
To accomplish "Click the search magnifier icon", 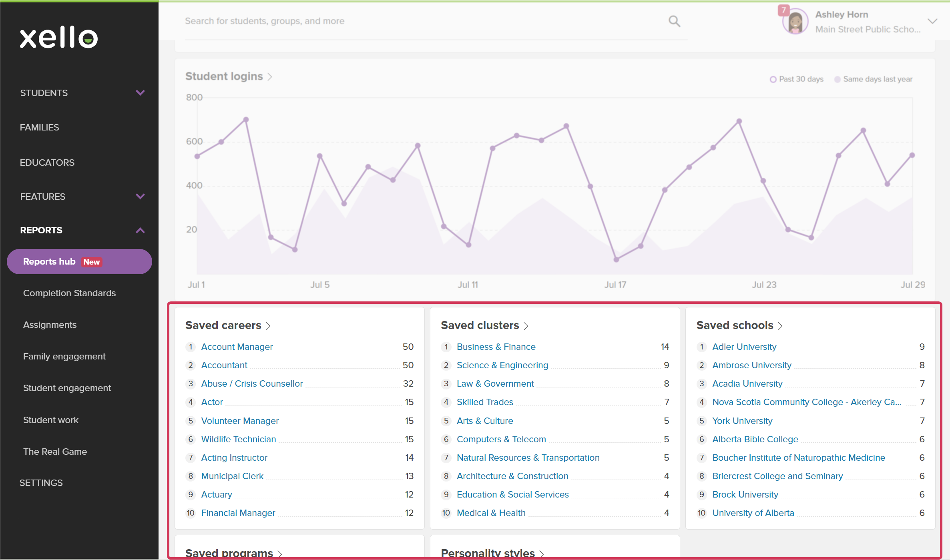I will tap(674, 21).
